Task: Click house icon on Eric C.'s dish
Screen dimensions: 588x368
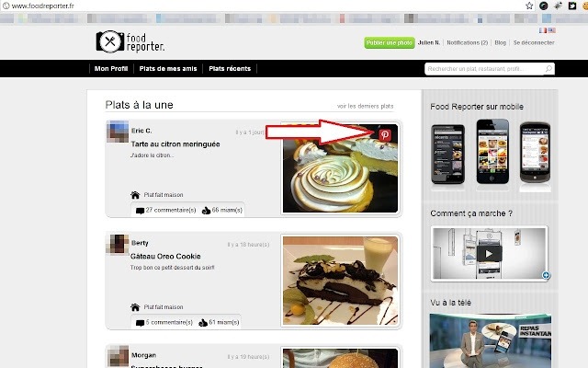Action: (x=135, y=195)
